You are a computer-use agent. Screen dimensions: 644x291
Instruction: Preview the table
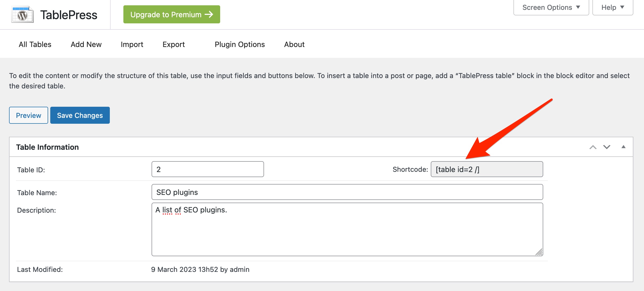(x=29, y=115)
